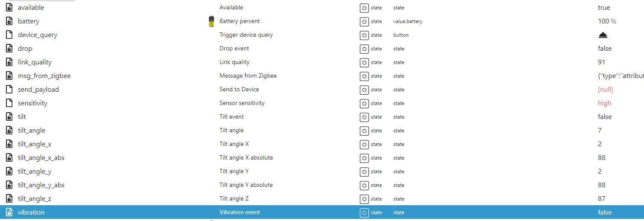Click the value.battery role label
Image resolution: width=644 pixels, height=221 pixels.
408,21
